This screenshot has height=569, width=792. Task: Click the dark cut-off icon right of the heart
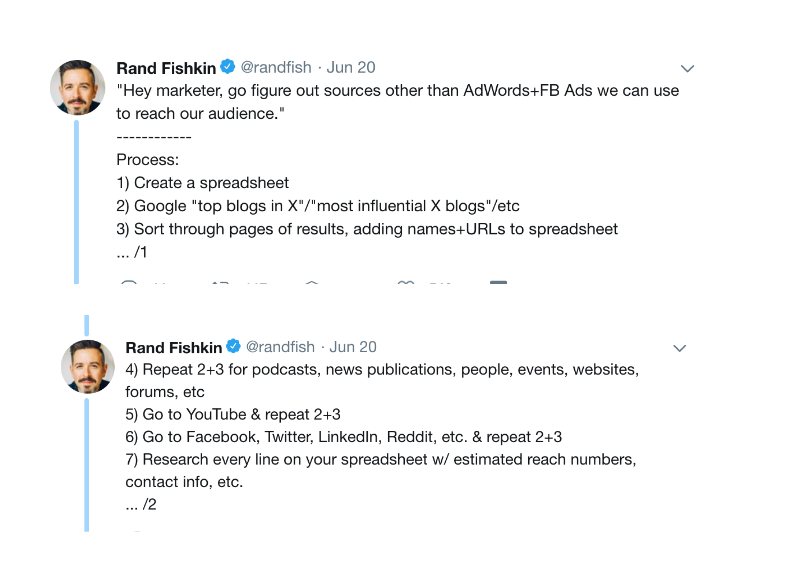point(499,282)
